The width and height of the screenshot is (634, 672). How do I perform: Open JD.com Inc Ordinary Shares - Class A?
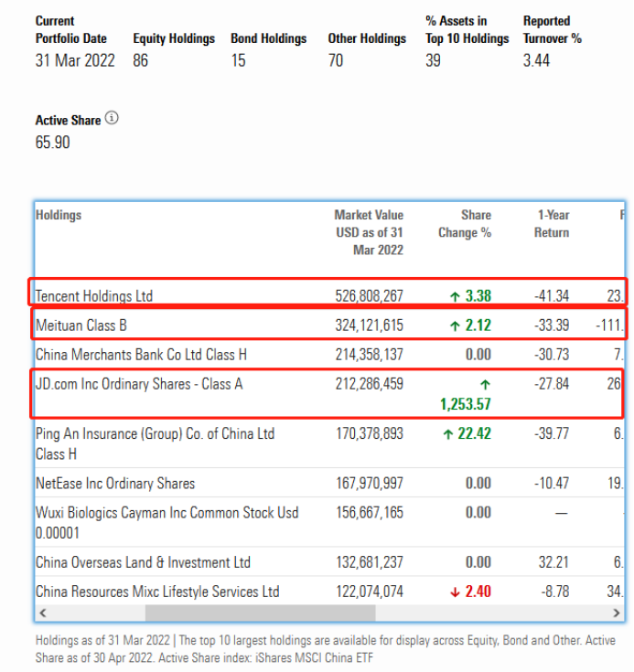139,384
